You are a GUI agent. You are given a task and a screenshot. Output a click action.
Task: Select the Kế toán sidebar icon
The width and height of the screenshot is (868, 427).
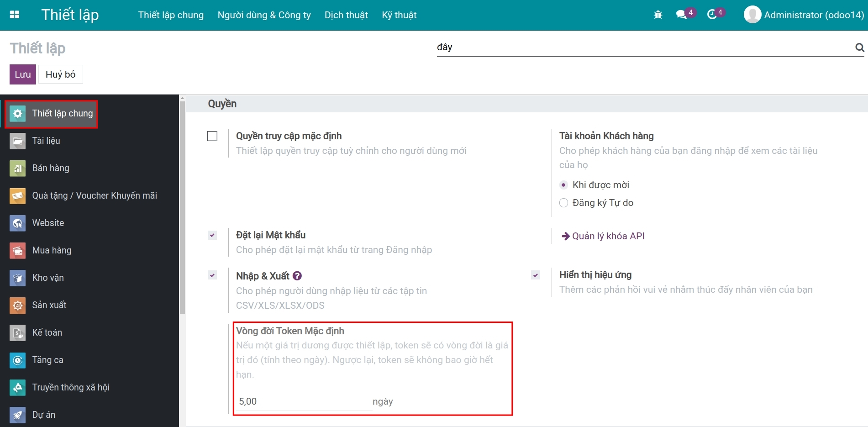17,332
